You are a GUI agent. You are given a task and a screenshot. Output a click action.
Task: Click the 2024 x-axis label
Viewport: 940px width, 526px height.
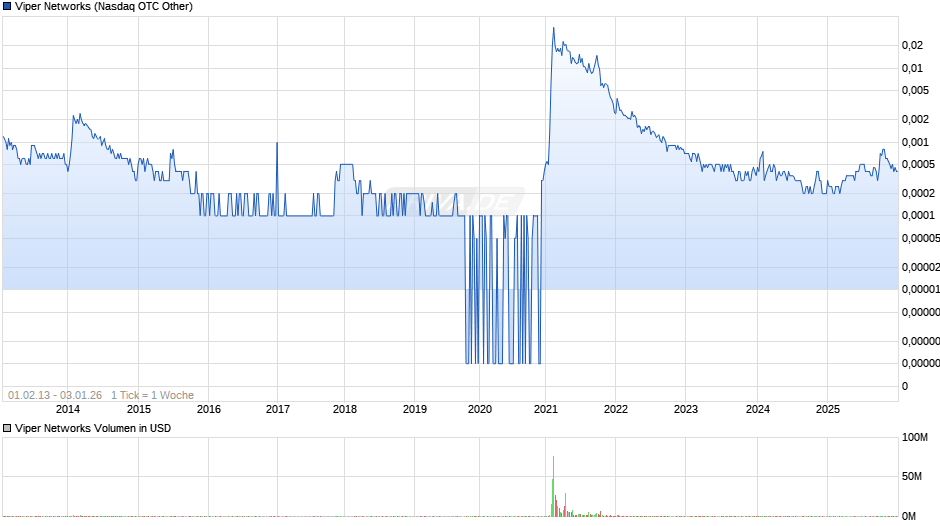pos(758,409)
